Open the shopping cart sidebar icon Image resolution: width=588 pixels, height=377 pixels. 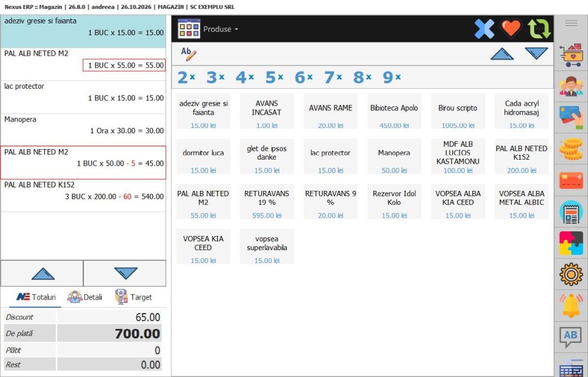pyautogui.click(x=571, y=55)
